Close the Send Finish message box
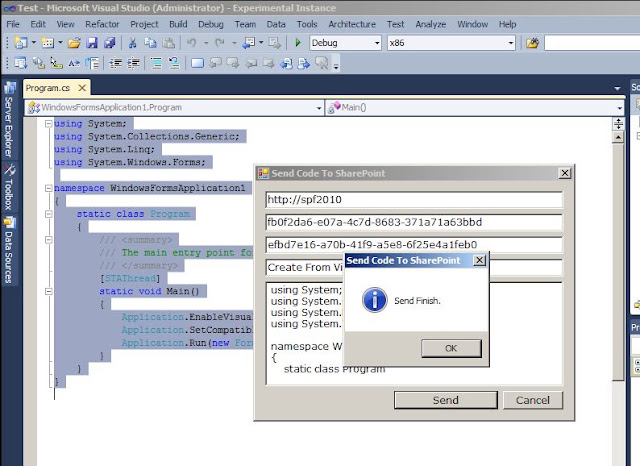This screenshot has height=466, width=640. [x=480, y=260]
